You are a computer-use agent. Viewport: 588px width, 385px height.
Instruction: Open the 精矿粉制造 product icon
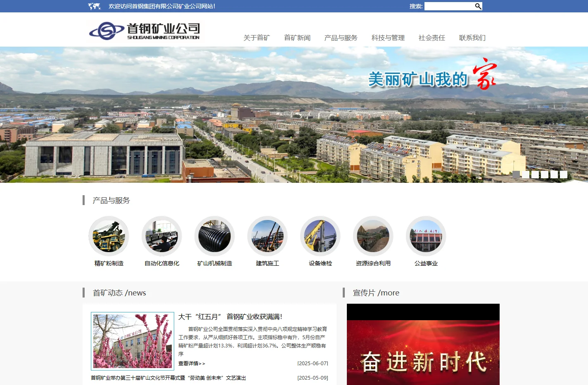point(109,236)
